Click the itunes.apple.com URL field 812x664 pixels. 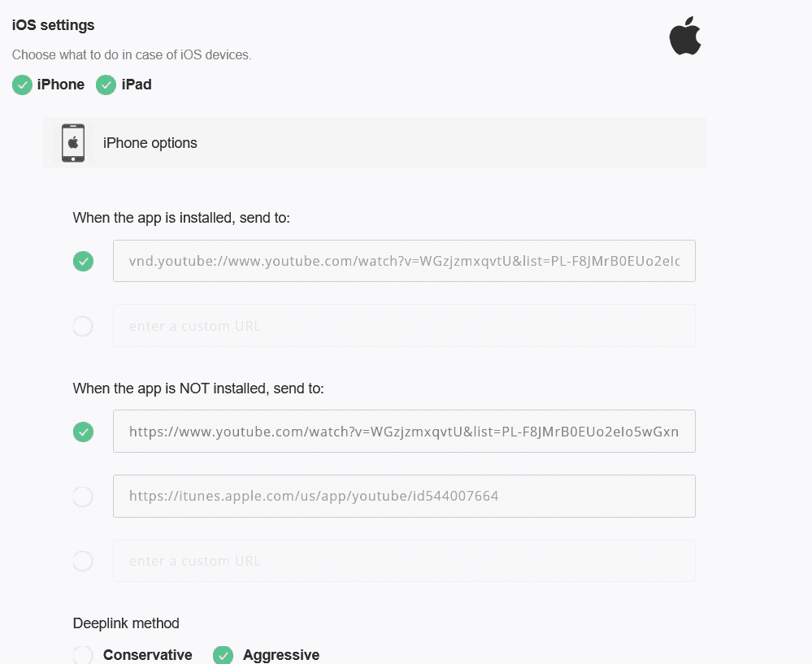point(404,497)
